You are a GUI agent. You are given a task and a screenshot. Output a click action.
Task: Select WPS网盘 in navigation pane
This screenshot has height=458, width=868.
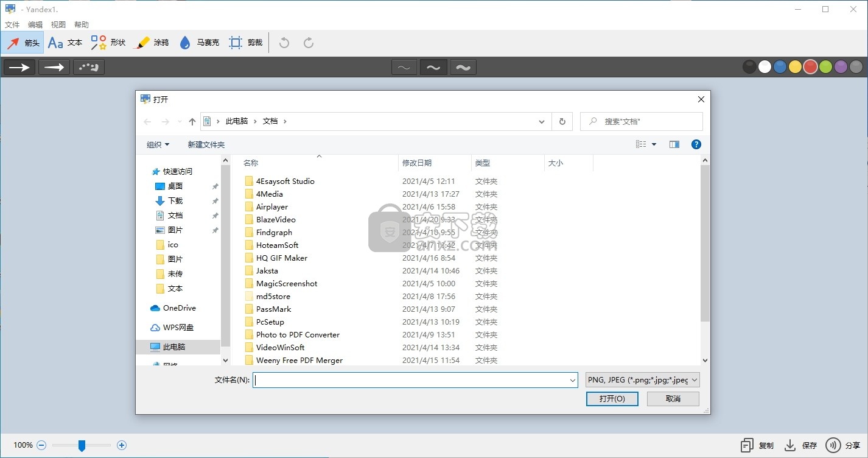click(x=178, y=328)
